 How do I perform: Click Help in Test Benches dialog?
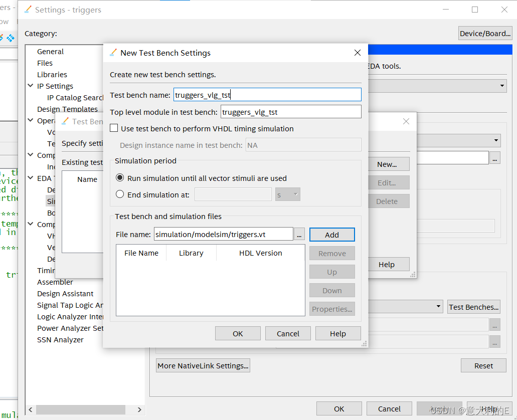pos(389,265)
